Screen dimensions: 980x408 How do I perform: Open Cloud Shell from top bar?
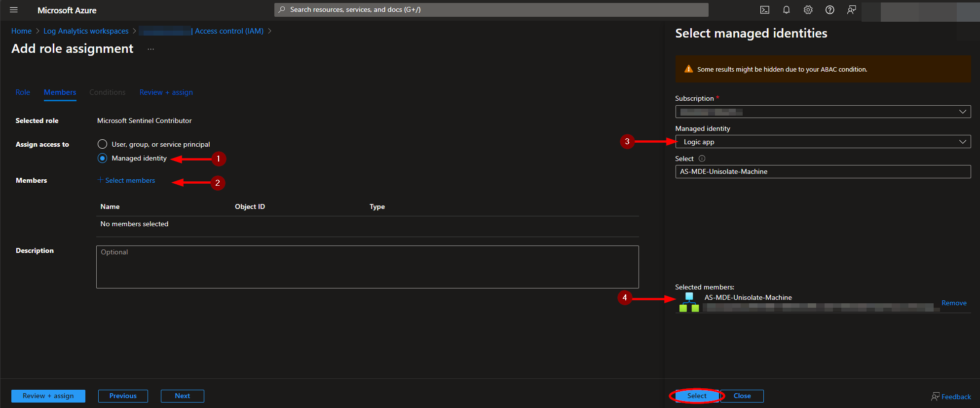[x=765, y=10]
